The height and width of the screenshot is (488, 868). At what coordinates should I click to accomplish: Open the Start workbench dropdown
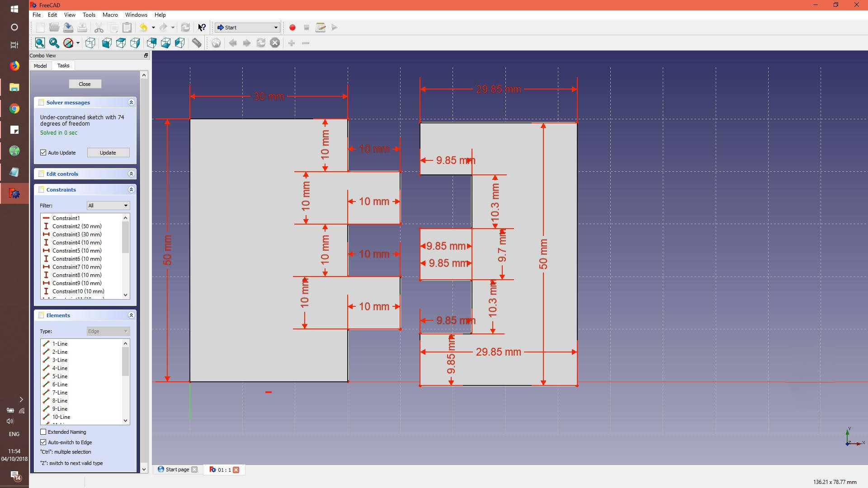pyautogui.click(x=247, y=28)
